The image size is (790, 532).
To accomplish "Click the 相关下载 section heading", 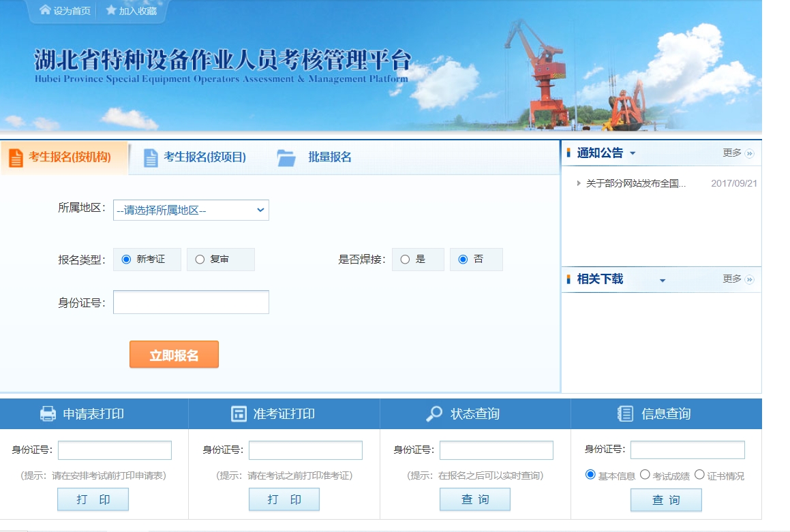I will [600, 279].
